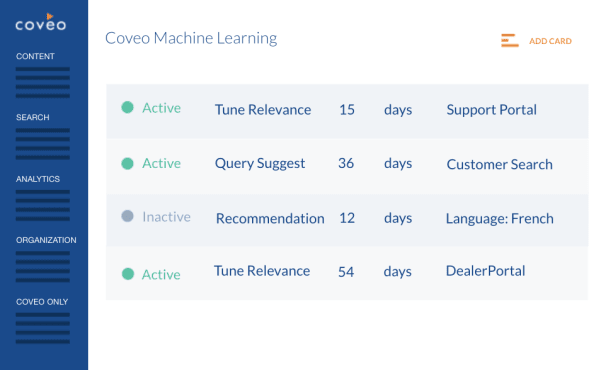The height and width of the screenshot is (370, 601).
Task: Toggle the Inactive status label
Action: [166, 217]
